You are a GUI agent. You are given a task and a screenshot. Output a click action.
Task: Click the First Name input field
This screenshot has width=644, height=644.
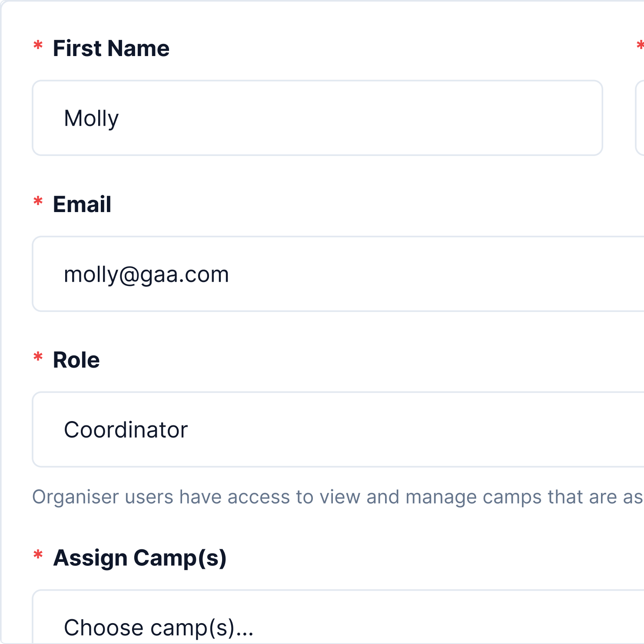point(317,118)
